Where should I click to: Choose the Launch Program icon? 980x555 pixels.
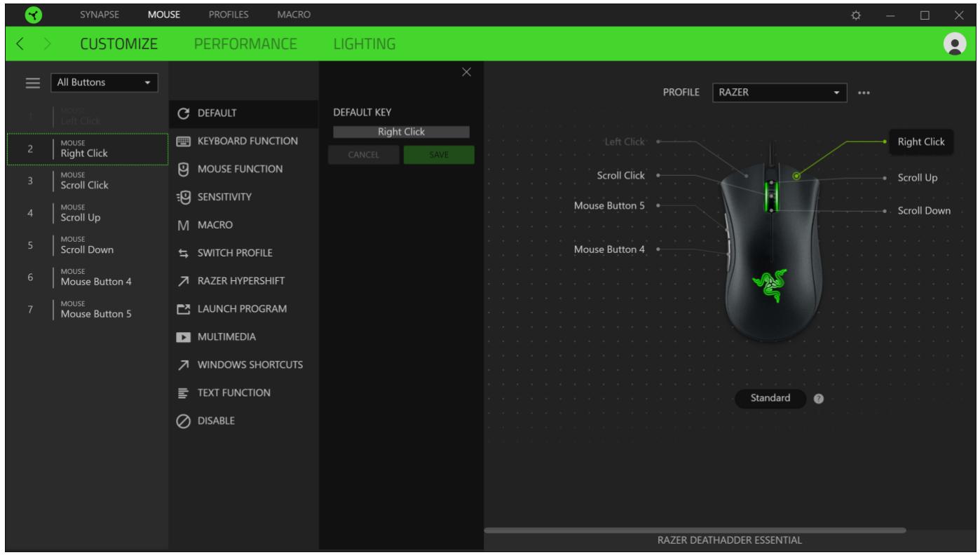(184, 309)
